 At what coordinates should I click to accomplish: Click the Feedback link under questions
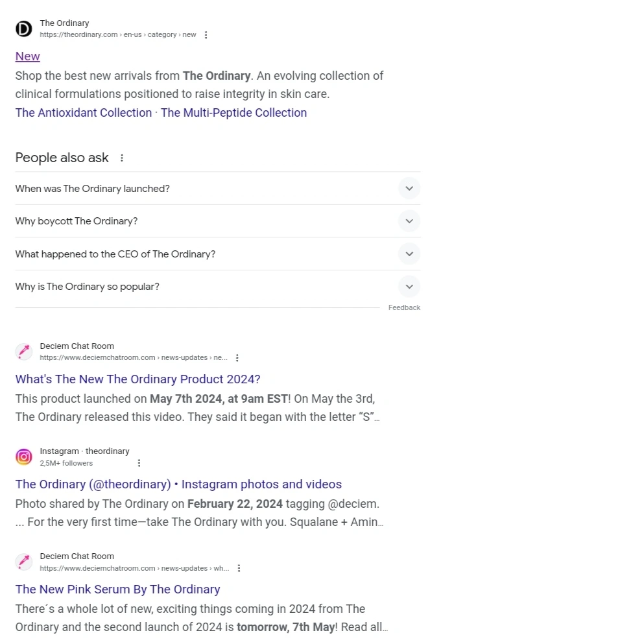tap(404, 307)
